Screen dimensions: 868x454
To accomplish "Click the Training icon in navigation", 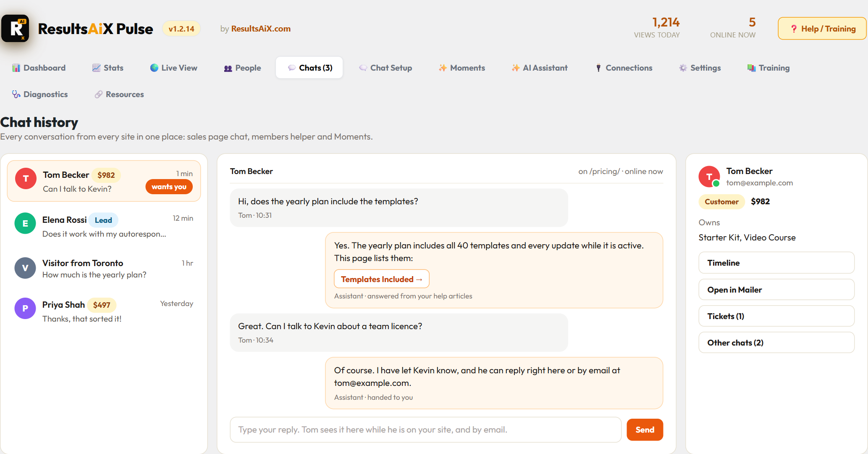I will click(752, 68).
